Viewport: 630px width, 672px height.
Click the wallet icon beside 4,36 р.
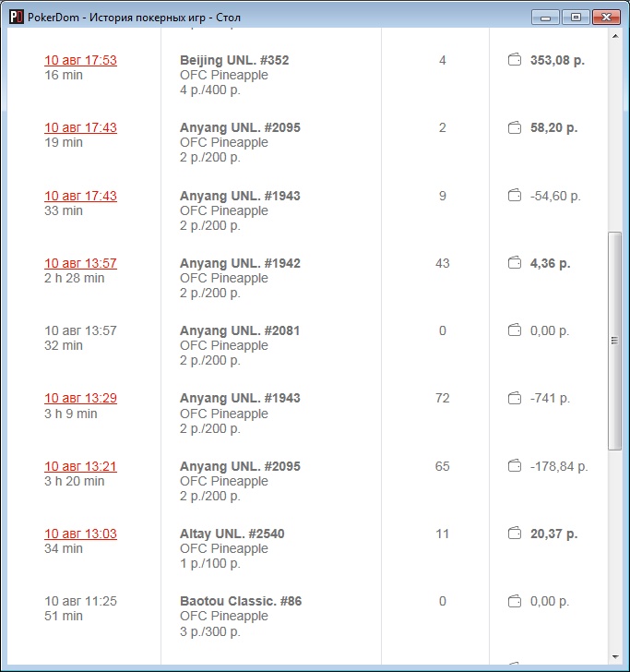pyautogui.click(x=515, y=263)
